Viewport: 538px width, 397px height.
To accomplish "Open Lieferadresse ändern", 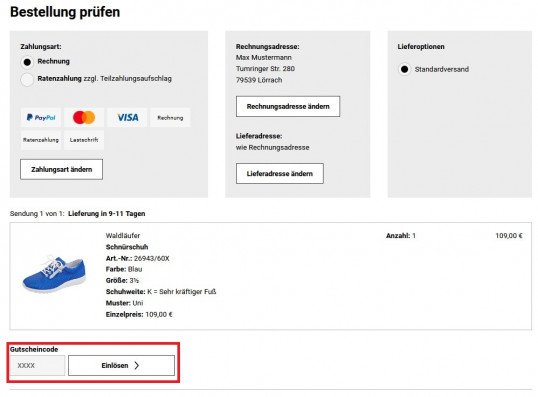I will coord(280,174).
